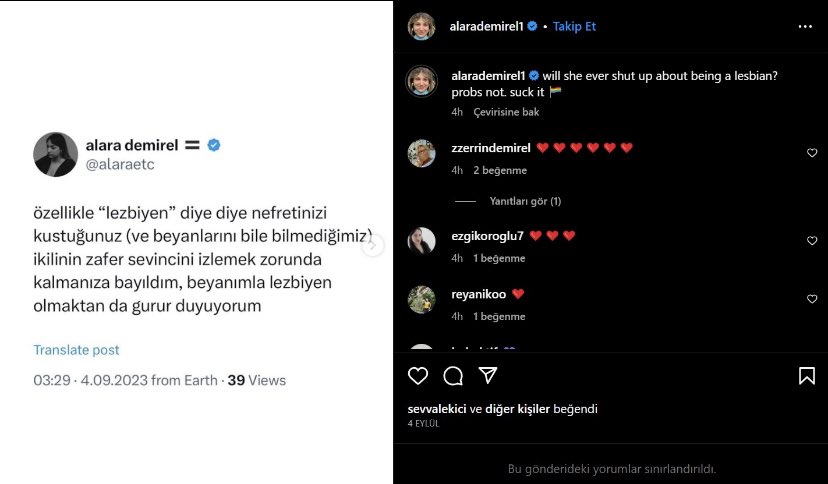This screenshot has height=484, width=828.
Task: Open alarademirel1 profile picture in header
Action: click(x=422, y=27)
